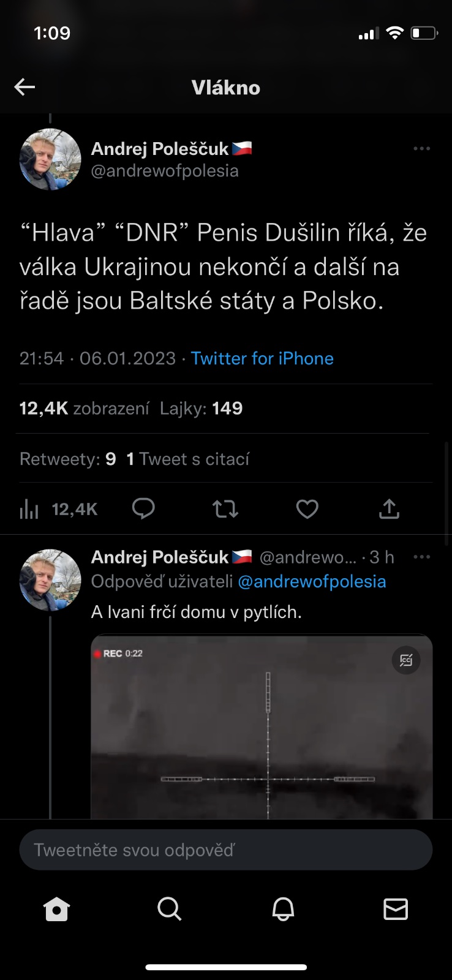Like the tweet with heart icon
Image resolution: width=452 pixels, height=980 pixels.
pyautogui.click(x=307, y=509)
